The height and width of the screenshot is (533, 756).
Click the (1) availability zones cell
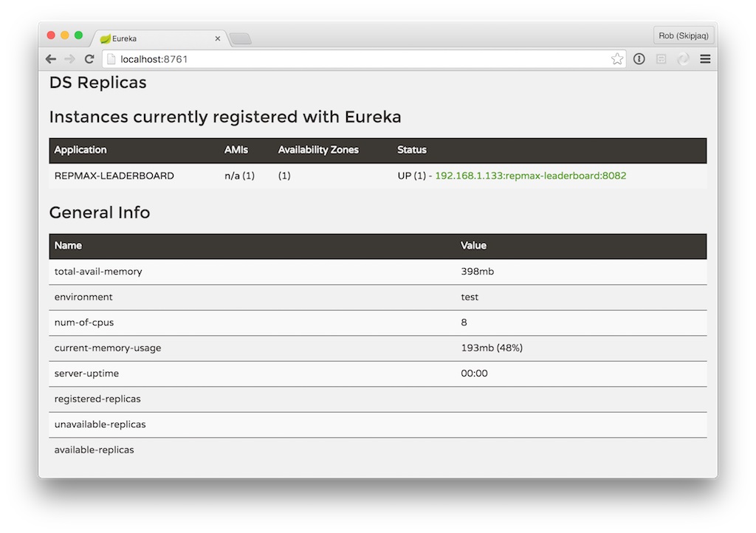[x=284, y=176]
